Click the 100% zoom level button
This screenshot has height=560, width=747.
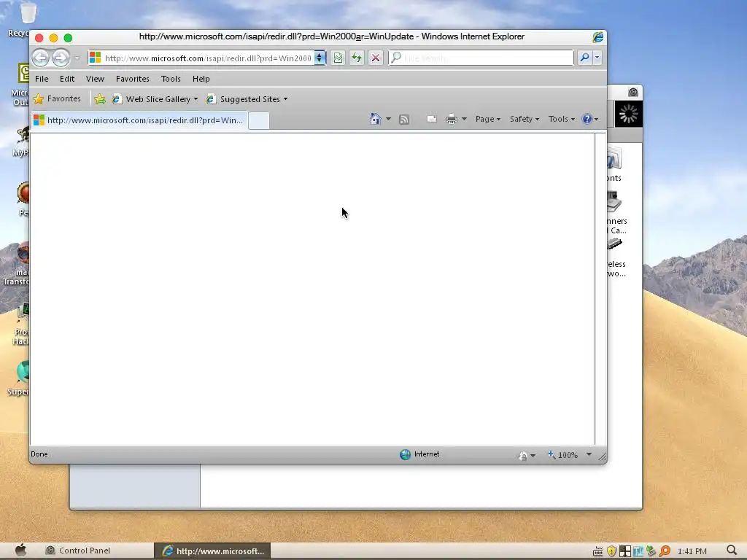pos(563,455)
